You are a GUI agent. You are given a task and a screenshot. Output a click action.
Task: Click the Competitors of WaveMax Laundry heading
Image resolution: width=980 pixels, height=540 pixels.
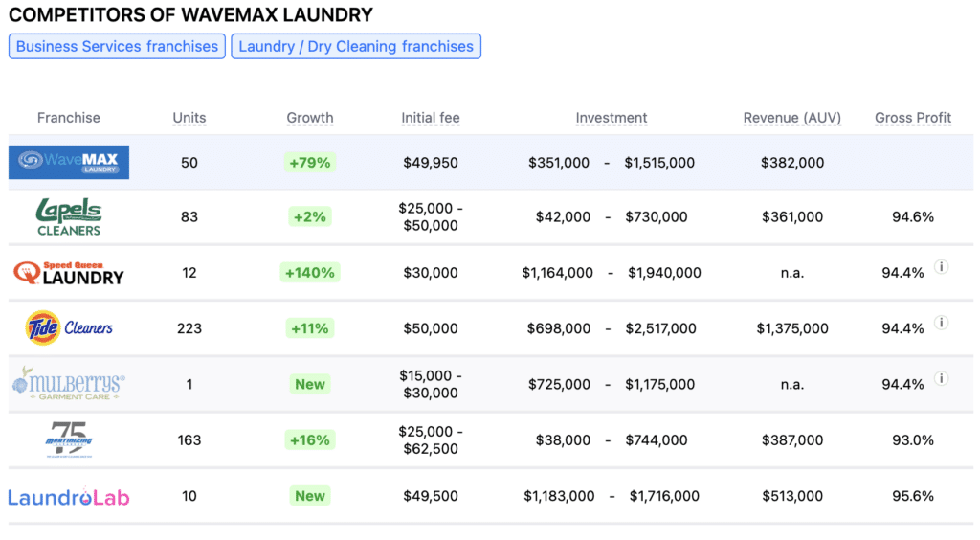tap(190, 14)
